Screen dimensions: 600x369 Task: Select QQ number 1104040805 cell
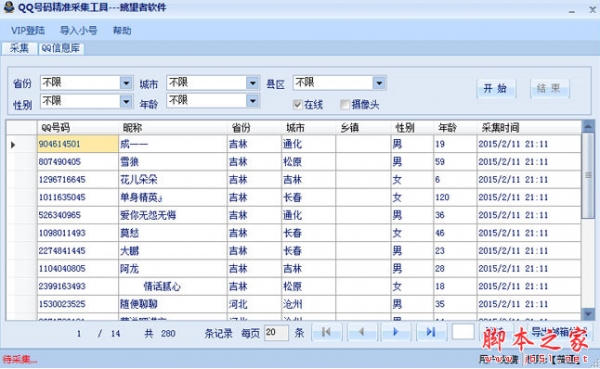pyautogui.click(x=78, y=268)
